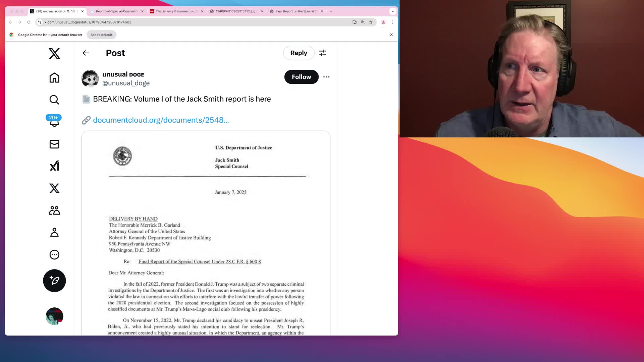The width and height of the screenshot is (644, 362).
Task: Open unusual DOGE's profile picture
Action: coord(90,78)
